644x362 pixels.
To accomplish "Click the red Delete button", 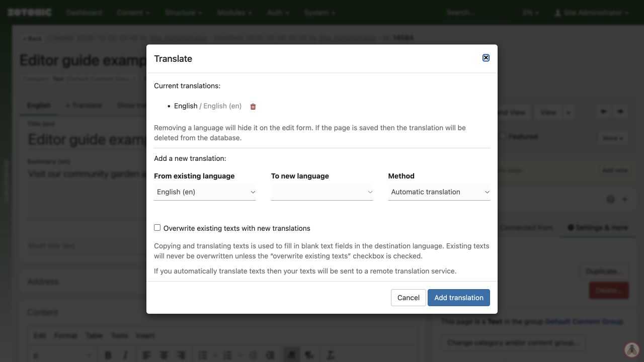I will pyautogui.click(x=609, y=290).
